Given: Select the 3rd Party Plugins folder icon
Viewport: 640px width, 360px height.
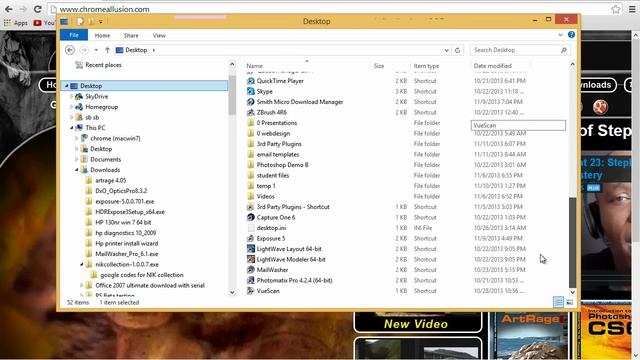Looking at the screenshot, I should pos(251,144).
